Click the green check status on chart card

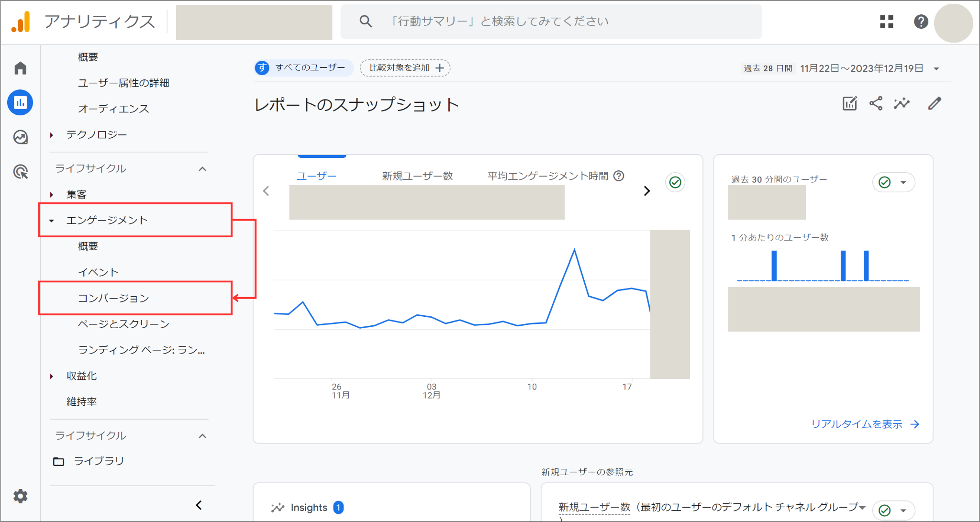[675, 182]
